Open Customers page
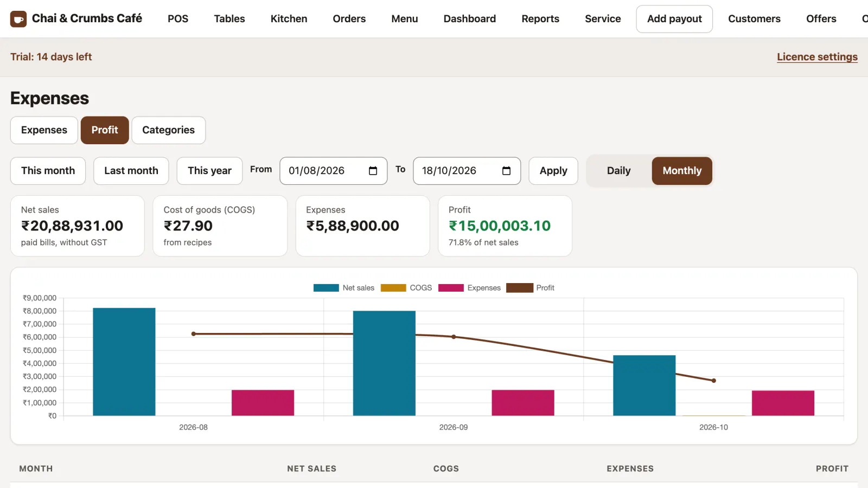 pos(754,19)
